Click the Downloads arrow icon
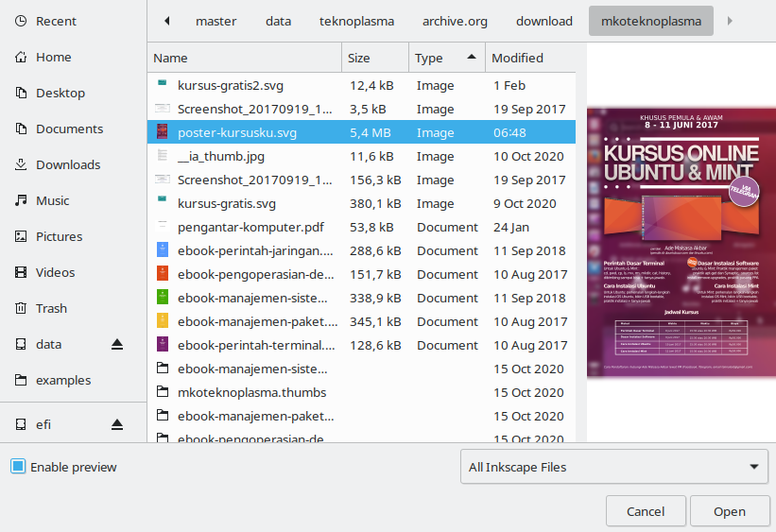Viewport: 776px width, 532px height. 21,164
